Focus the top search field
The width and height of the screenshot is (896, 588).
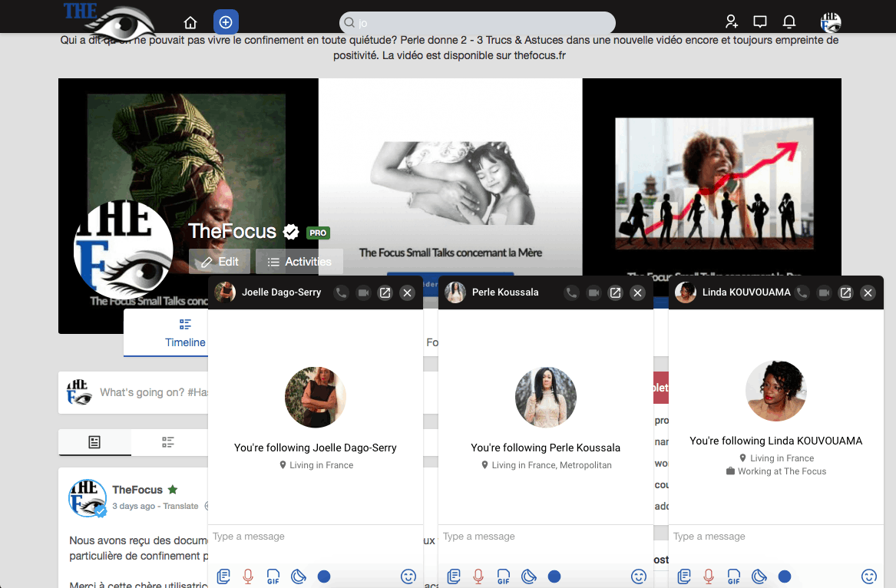[x=477, y=23]
